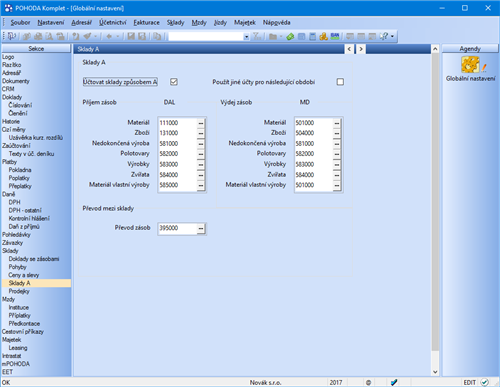This screenshot has width=500, height=387.
Task: Click the help pointer question icon
Action: 384,36
